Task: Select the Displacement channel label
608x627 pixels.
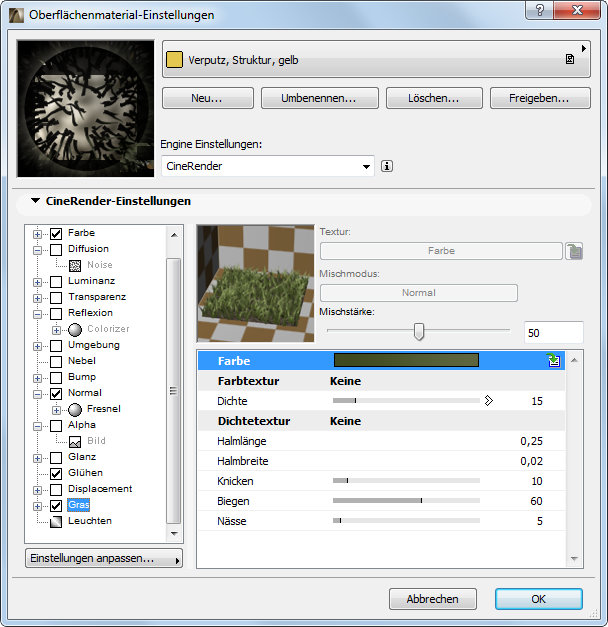Action: click(100, 489)
